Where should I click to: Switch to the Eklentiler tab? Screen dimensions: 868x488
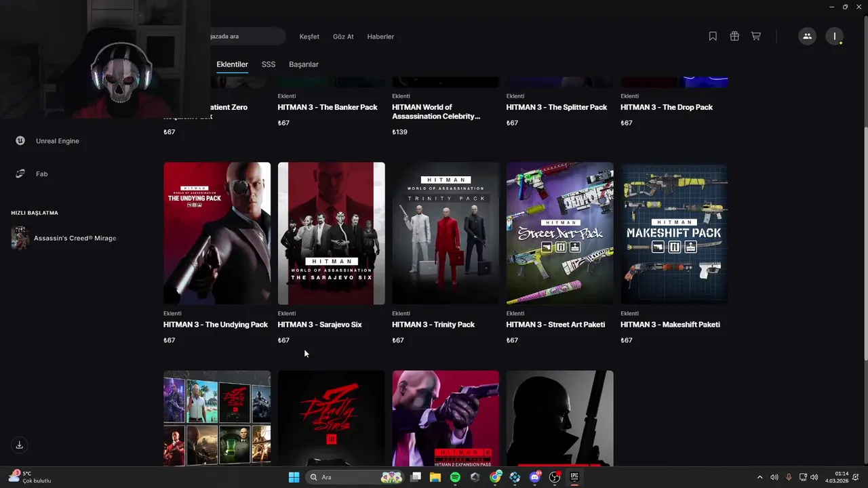[x=232, y=64]
